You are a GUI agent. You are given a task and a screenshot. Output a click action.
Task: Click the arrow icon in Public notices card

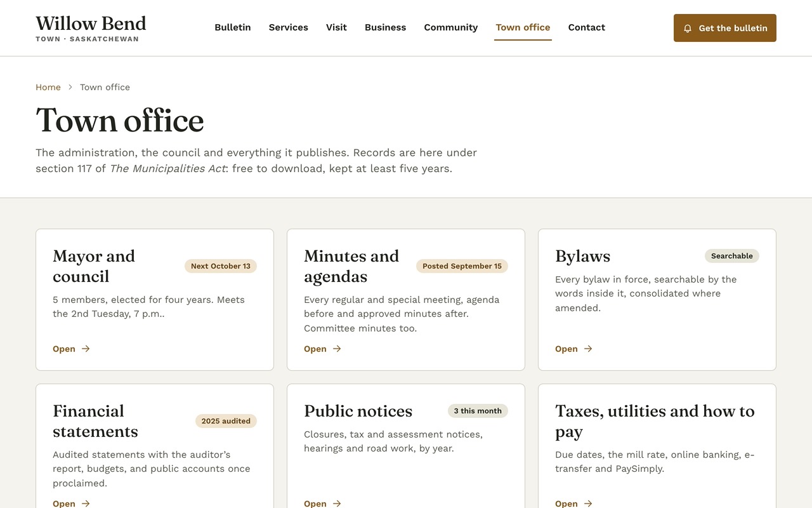pos(337,504)
